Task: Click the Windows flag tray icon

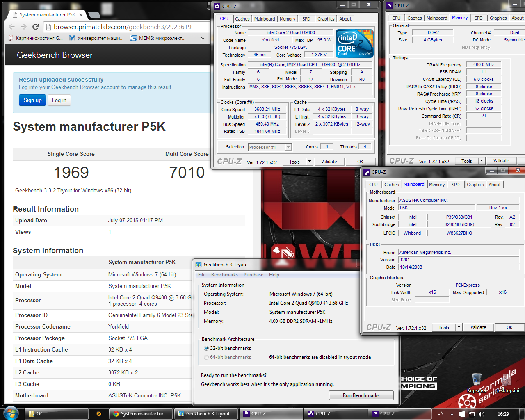Action: tap(462, 414)
